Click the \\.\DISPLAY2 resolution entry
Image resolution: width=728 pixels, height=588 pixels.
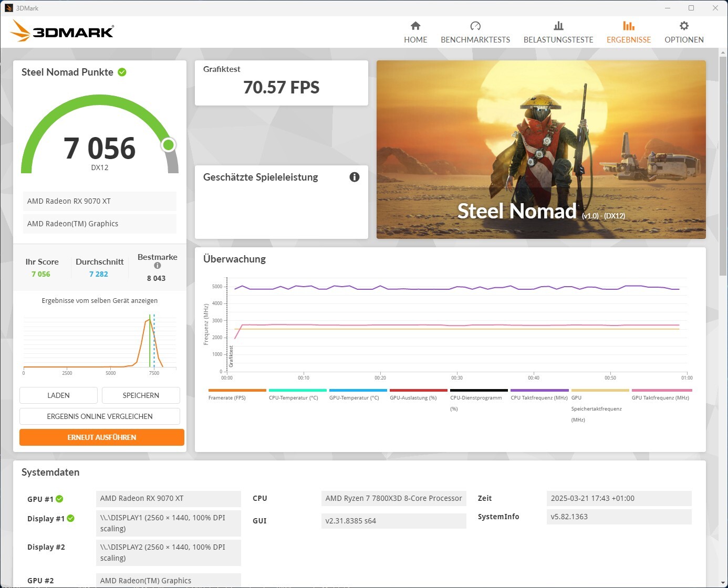tap(169, 553)
